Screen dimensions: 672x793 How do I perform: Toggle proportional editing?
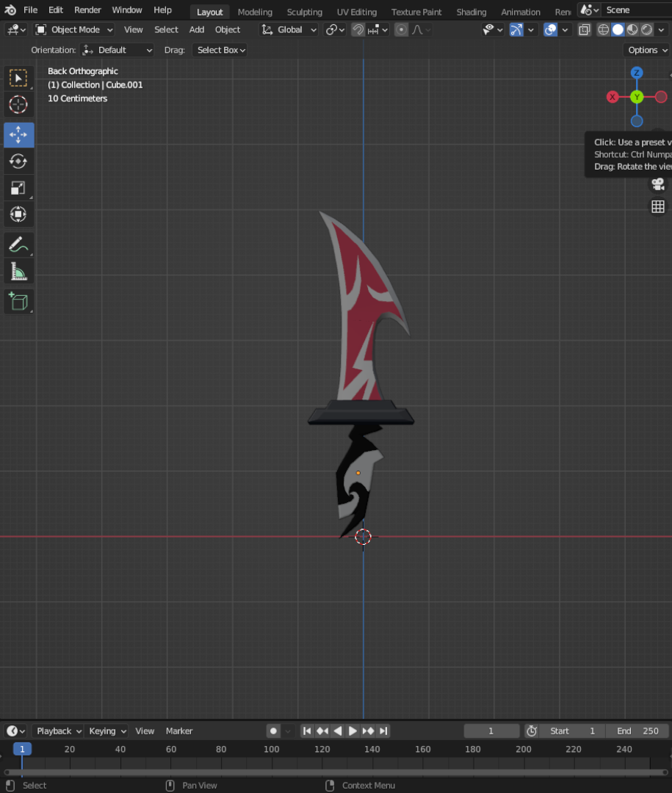tap(401, 30)
